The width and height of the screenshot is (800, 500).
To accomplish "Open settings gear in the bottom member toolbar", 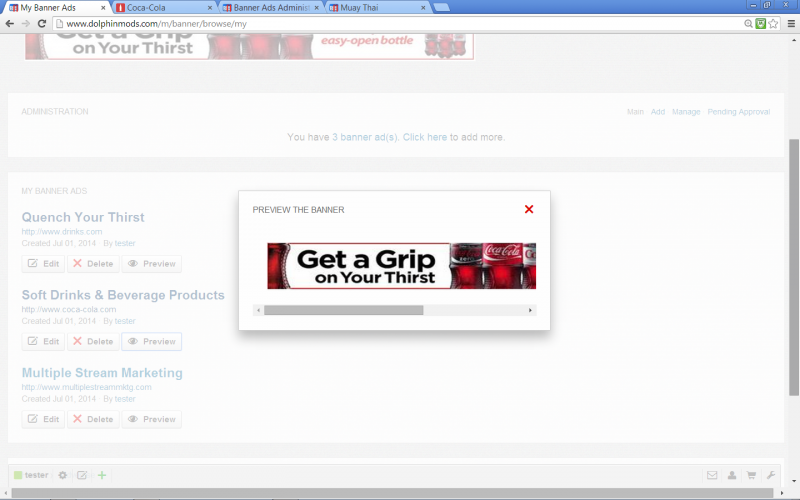I will tap(62, 475).
